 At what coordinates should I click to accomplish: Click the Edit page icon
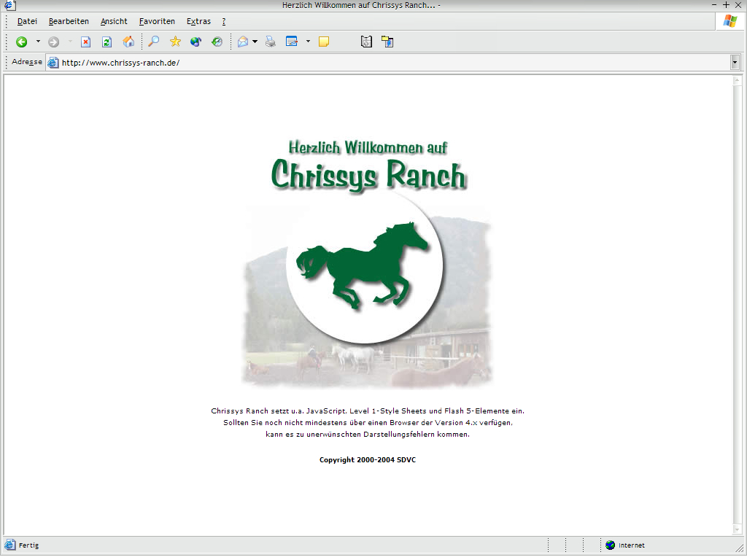point(292,42)
